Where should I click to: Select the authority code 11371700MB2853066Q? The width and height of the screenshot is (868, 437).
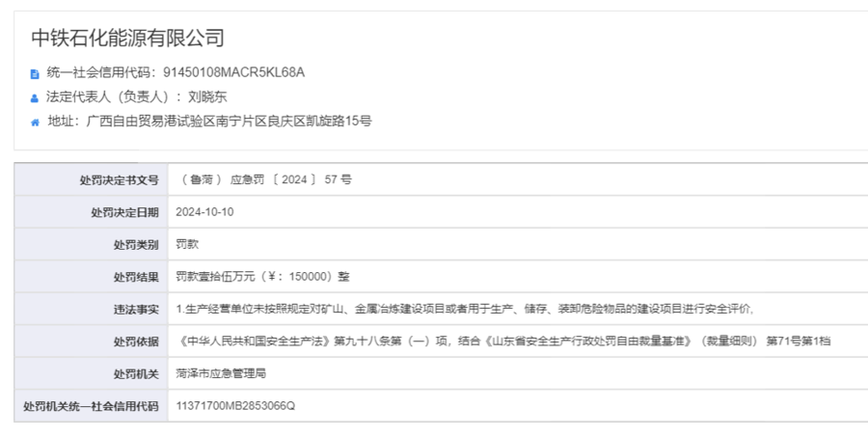coord(235,406)
